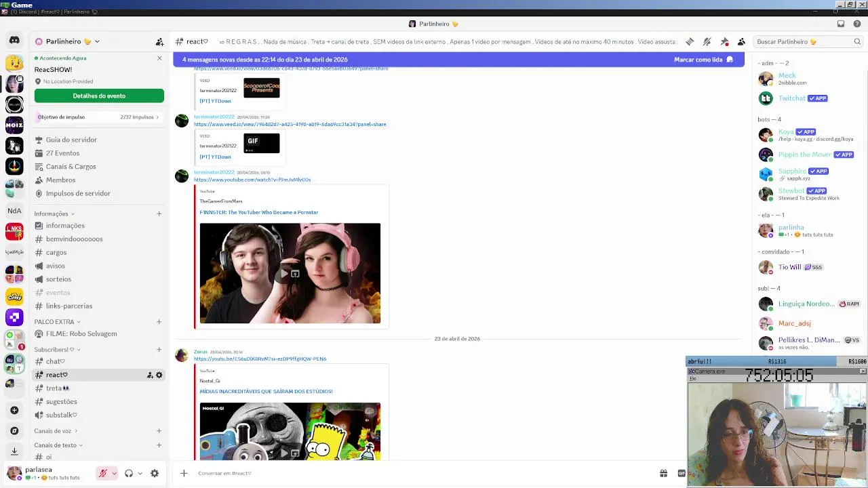Screen dimensions: 868x488
Task: Open the Help question mark icon
Action: click(x=857, y=24)
